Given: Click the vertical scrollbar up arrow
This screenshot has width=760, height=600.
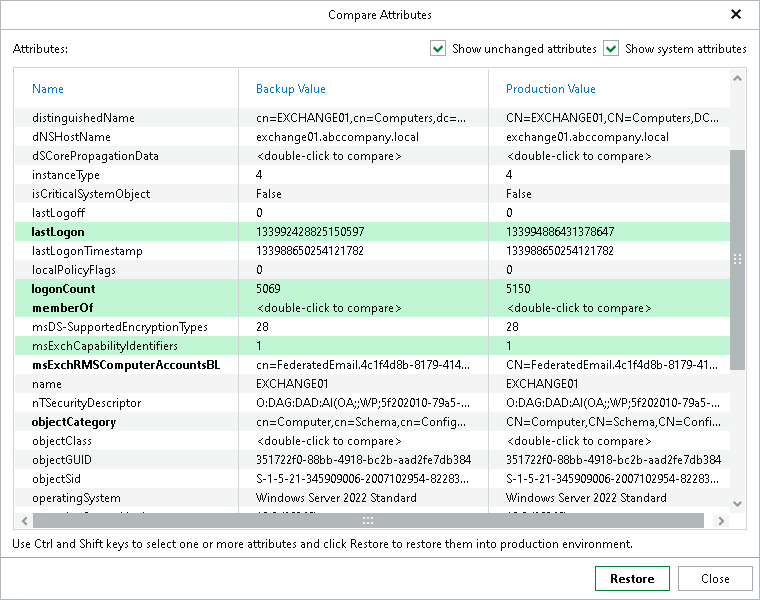Looking at the screenshot, I should [x=738, y=79].
